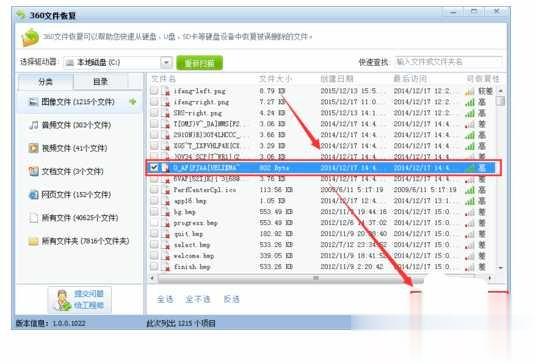Check the box for app16.bmp
This screenshot has height=364, width=536.
pyautogui.click(x=154, y=200)
